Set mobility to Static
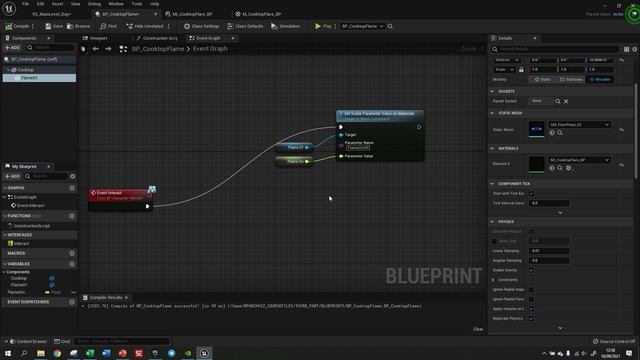The height and width of the screenshot is (360, 640). tap(542, 80)
